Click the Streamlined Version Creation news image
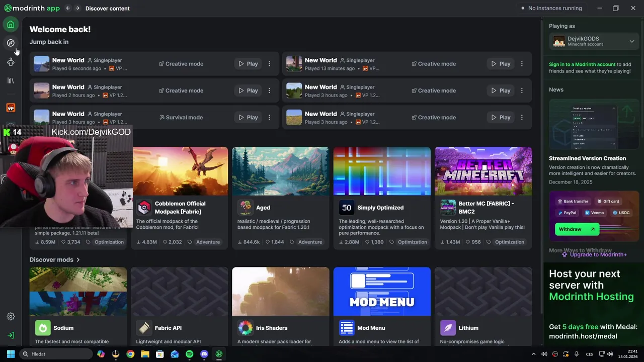Image resolution: width=644 pixels, height=362 pixels. point(594,125)
